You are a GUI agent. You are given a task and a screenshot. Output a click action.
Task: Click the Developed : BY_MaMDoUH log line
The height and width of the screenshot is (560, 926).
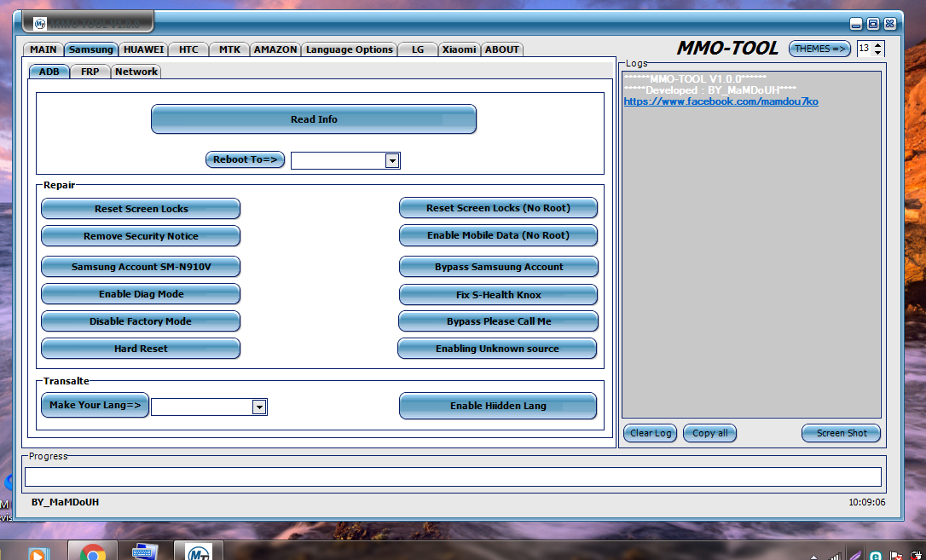point(710,89)
